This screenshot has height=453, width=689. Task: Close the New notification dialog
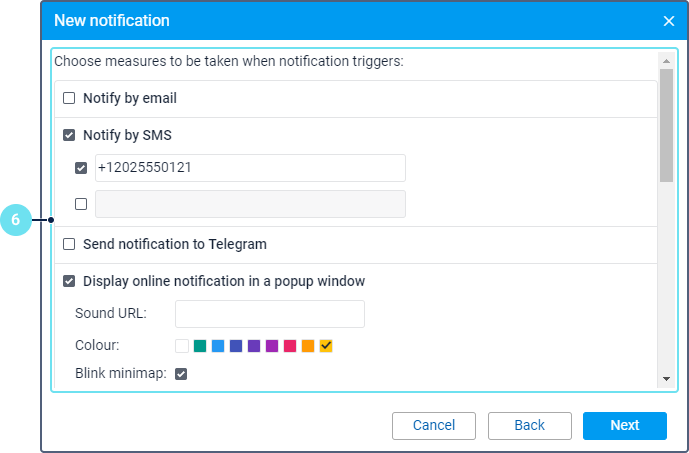click(669, 21)
